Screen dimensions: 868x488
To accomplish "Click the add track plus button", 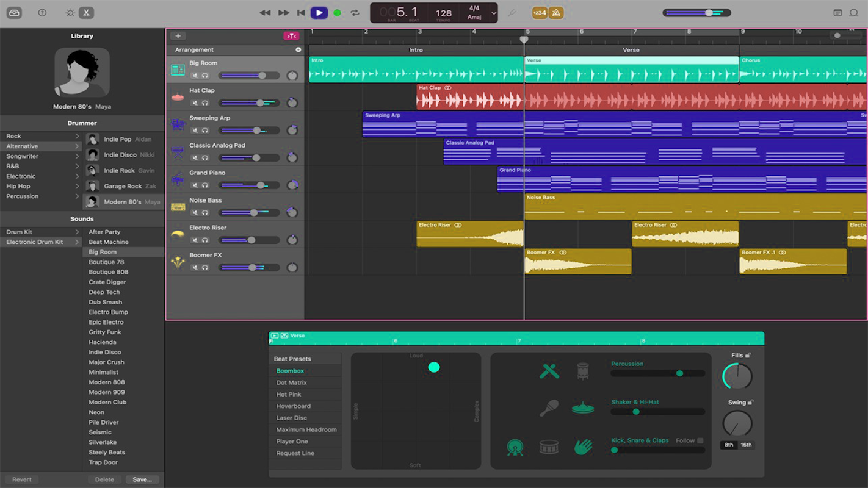I will pyautogui.click(x=178, y=36).
